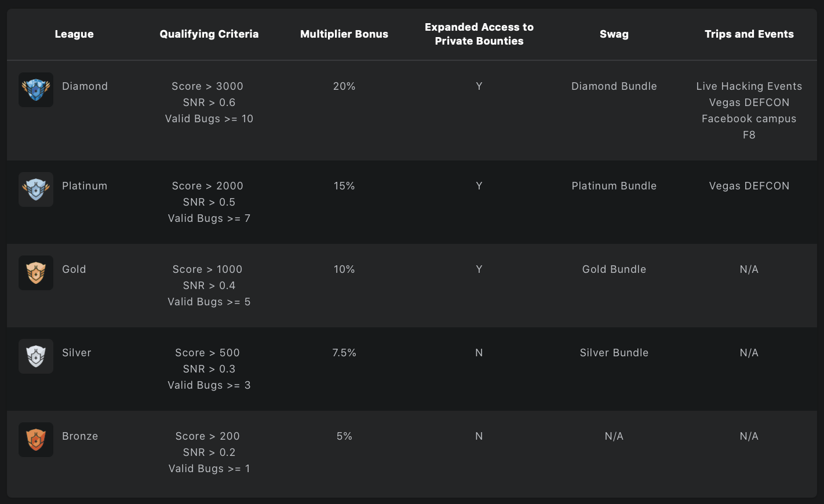
Task: Select the League column header
Action: pyautogui.click(x=74, y=34)
